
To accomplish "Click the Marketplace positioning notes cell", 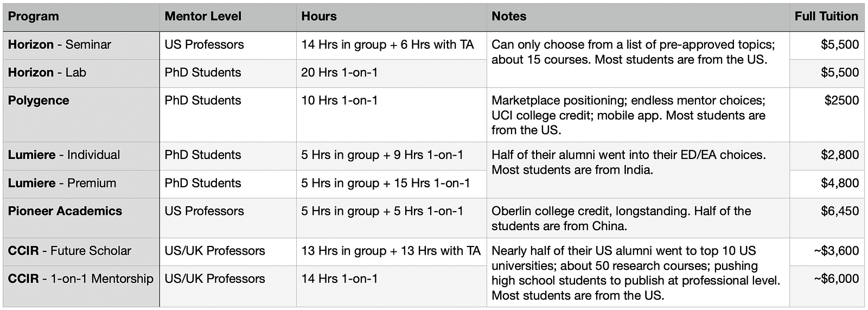I will pyautogui.click(x=638, y=115).
